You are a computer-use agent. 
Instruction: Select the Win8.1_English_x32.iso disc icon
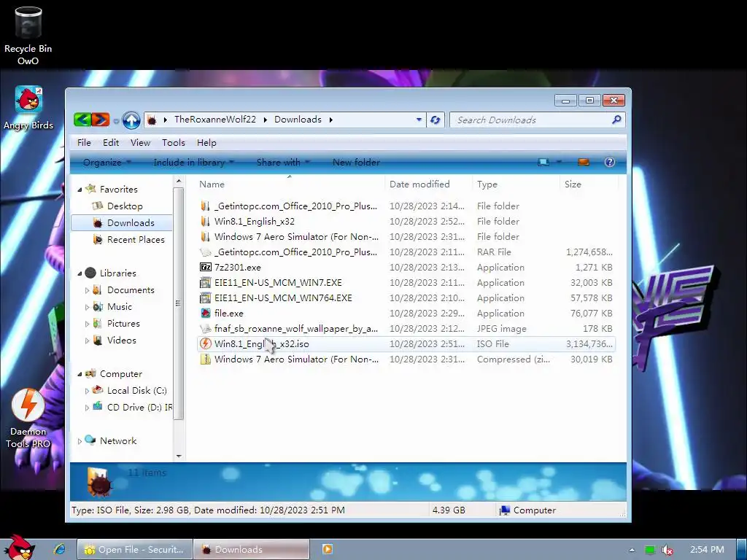click(205, 344)
